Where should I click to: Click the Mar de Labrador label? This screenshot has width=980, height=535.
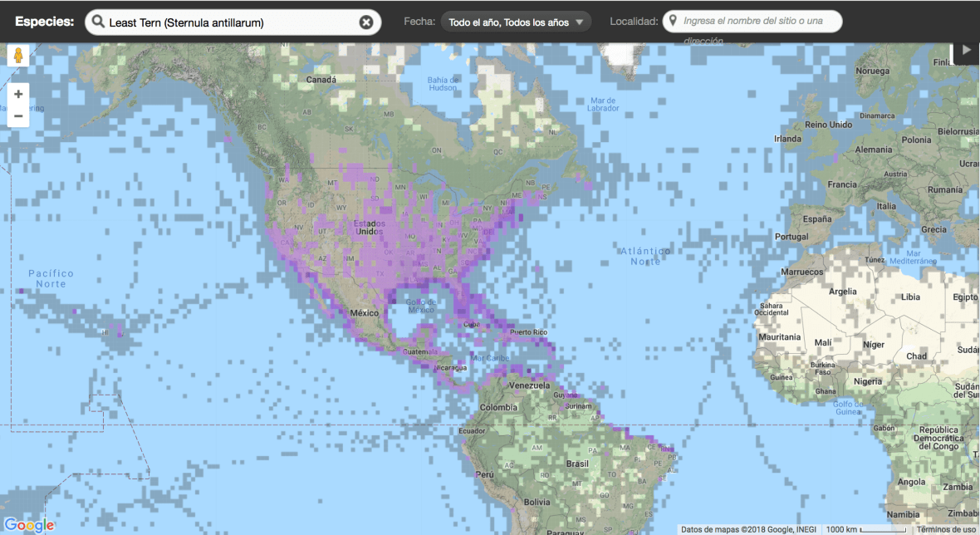[603, 105]
